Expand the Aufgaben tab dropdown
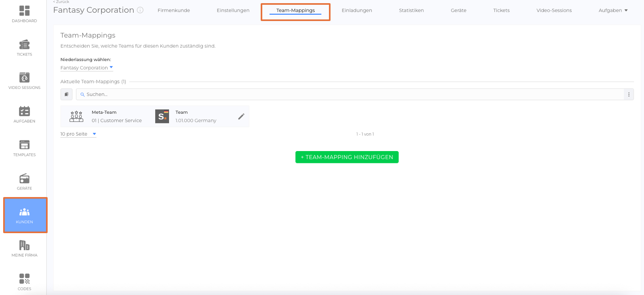The width and height of the screenshot is (644, 295). tap(613, 10)
